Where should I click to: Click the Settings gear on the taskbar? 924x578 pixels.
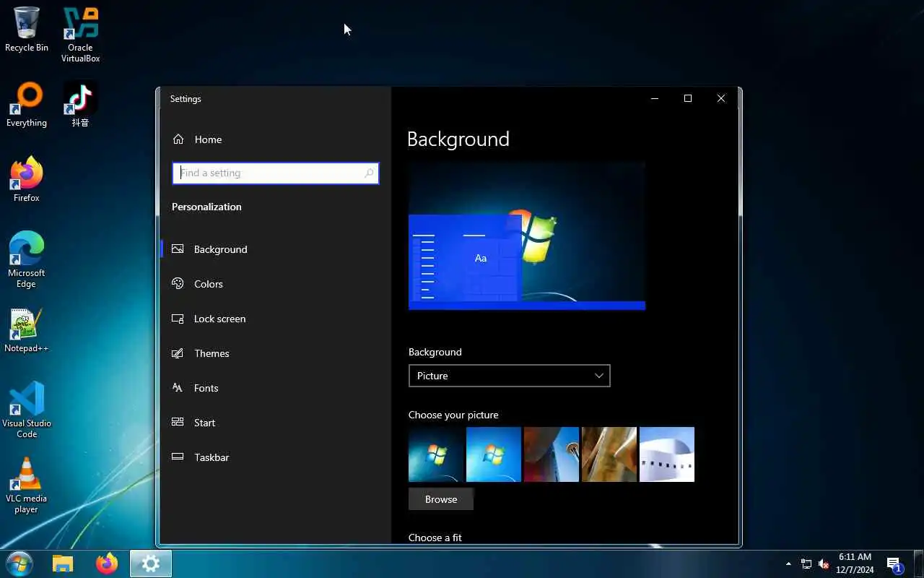click(x=151, y=564)
